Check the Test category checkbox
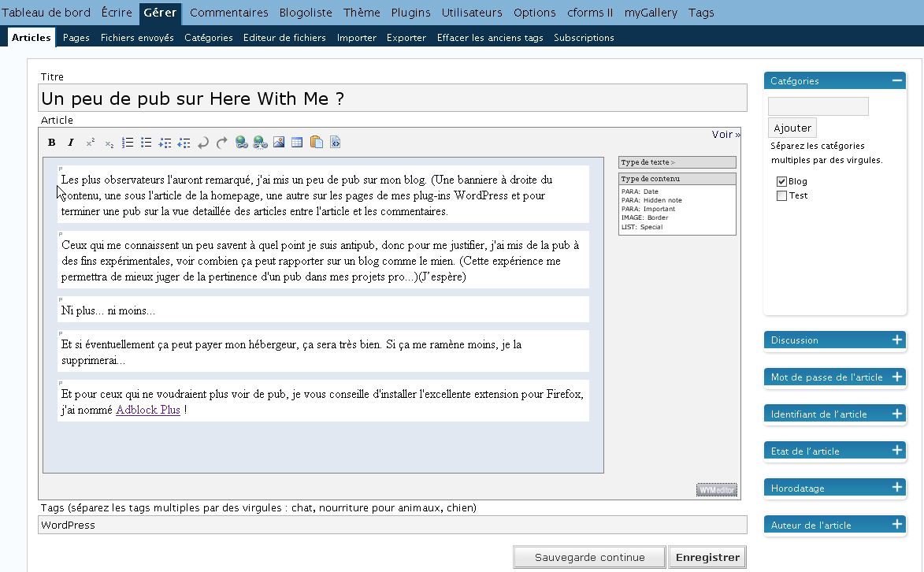This screenshot has height=572, width=924. point(781,195)
